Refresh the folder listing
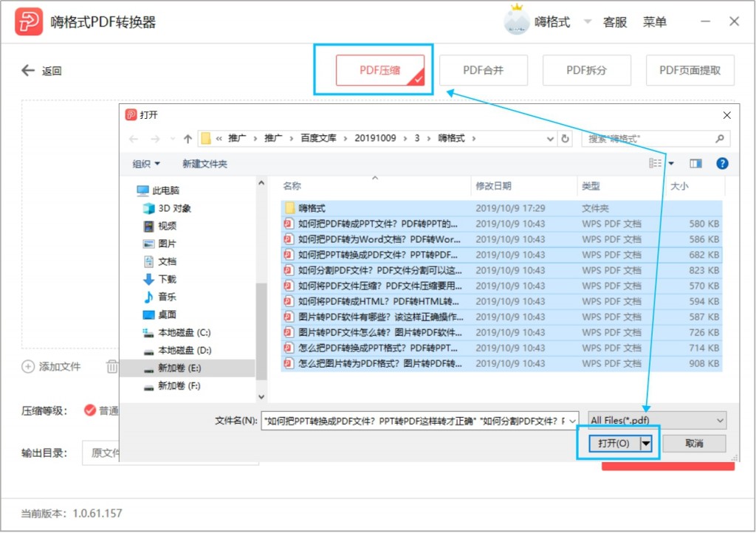 pos(565,139)
